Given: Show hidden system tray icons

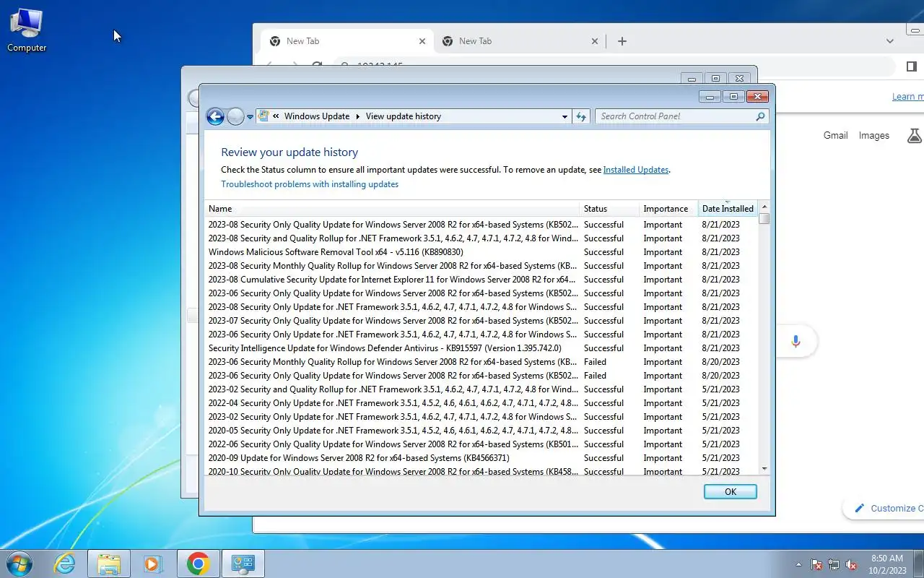Looking at the screenshot, I should coord(798,564).
